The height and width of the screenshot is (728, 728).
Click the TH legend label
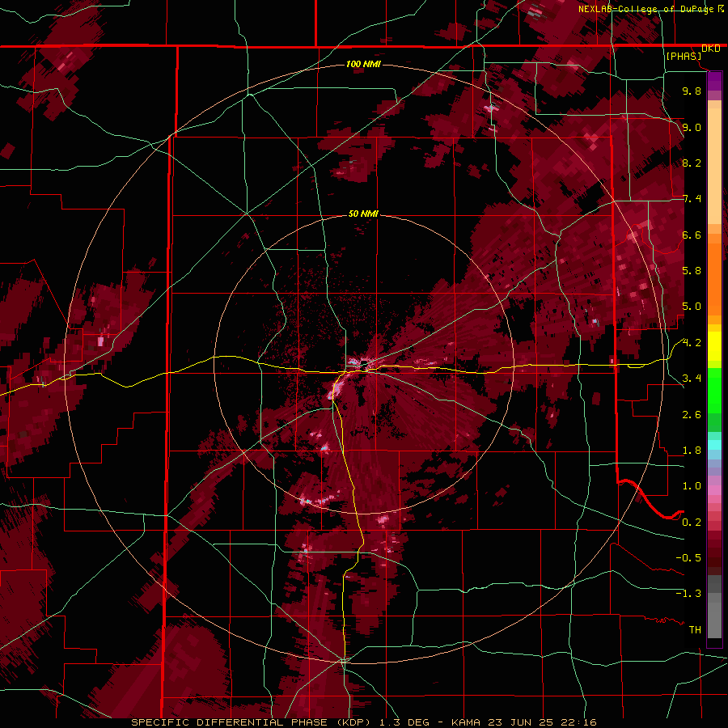[695, 630]
